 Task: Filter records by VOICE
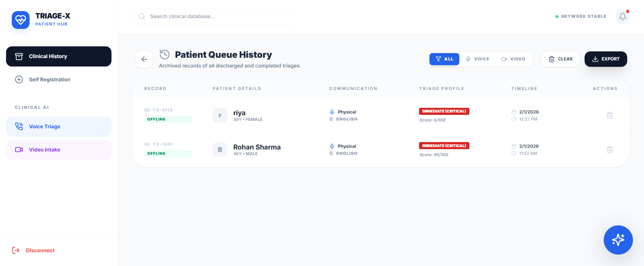point(477,59)
